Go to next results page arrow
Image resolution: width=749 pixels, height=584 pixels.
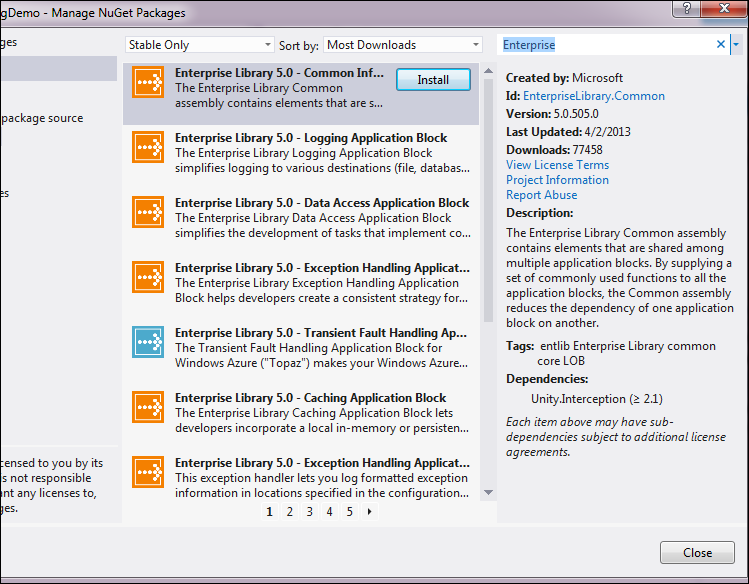(x=370, y=512)
